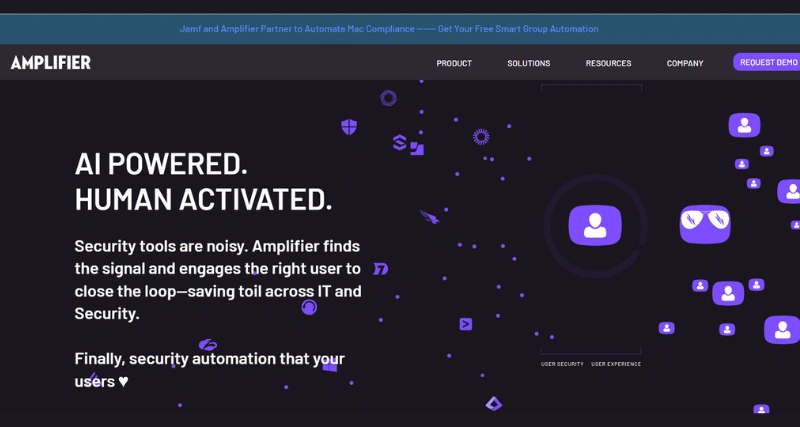
Task: Click the sunglasses avatar icon
Action: [705, 223]
